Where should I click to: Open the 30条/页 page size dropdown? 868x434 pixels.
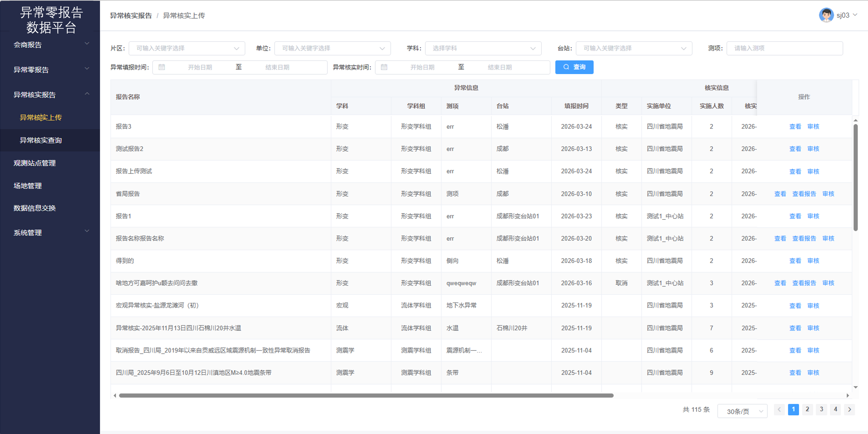(x=742, y=411)
